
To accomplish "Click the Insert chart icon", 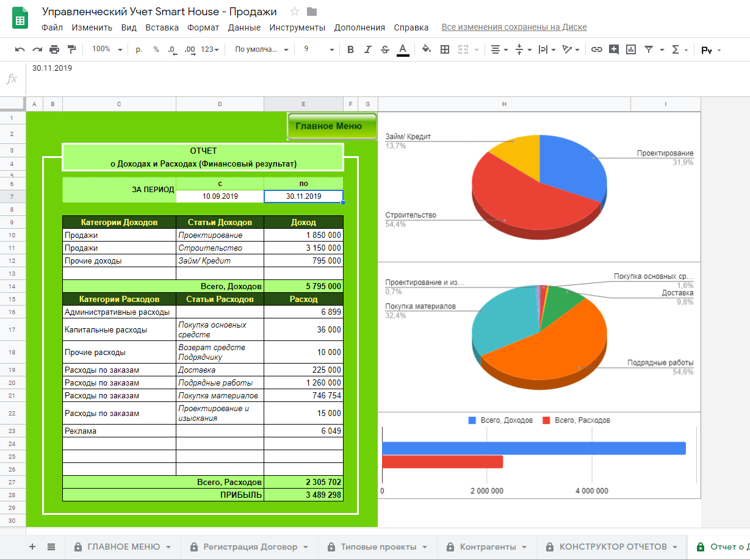I will (631, 49).
